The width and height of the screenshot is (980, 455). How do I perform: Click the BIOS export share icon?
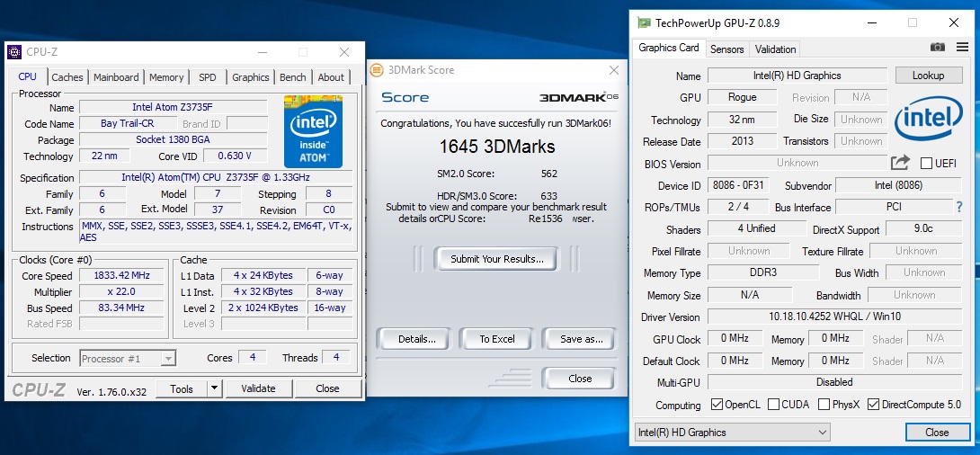[x=900, y=163]
